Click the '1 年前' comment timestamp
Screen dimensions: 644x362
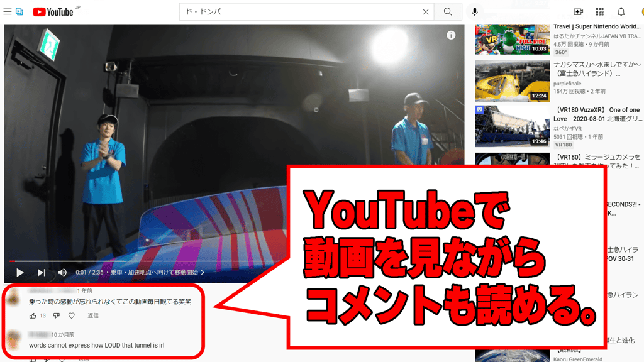pyautogui.click(x=85, y=291)
